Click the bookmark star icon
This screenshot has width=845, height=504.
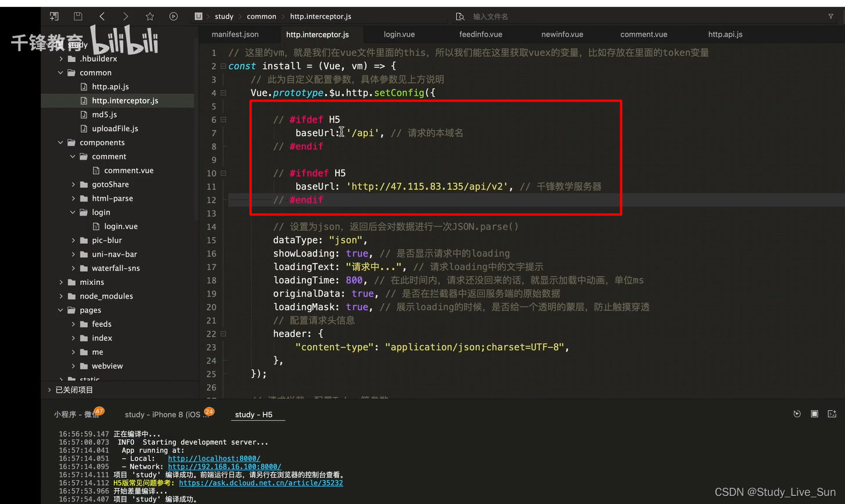(150, 16)
